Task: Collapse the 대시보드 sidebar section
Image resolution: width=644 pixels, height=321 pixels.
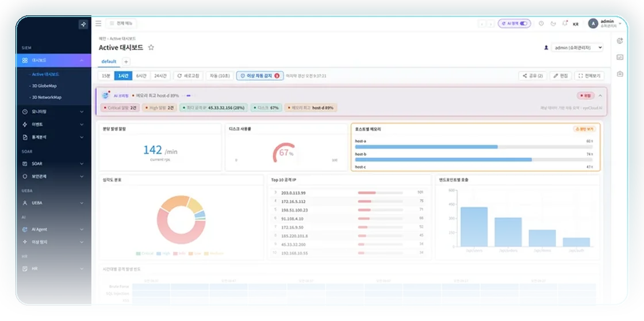Action: click(81, 60)
